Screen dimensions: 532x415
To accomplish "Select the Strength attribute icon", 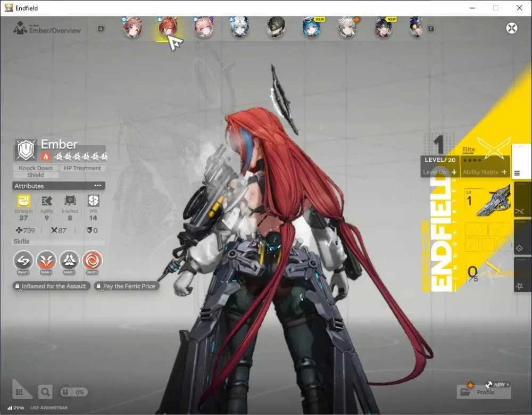I will pos(23,201).
